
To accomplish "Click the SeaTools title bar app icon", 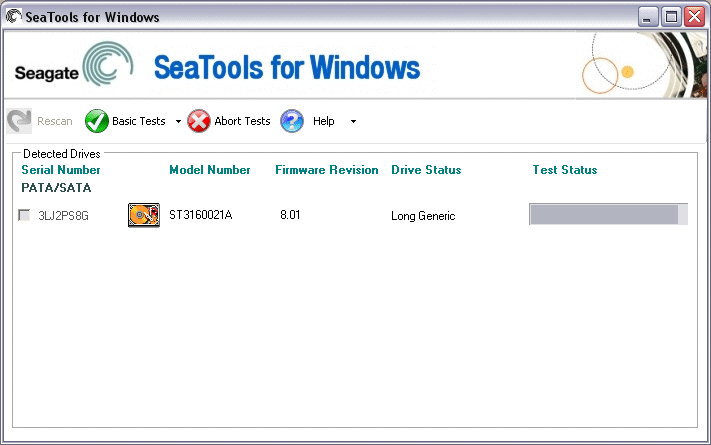I will tap(14, 16).
